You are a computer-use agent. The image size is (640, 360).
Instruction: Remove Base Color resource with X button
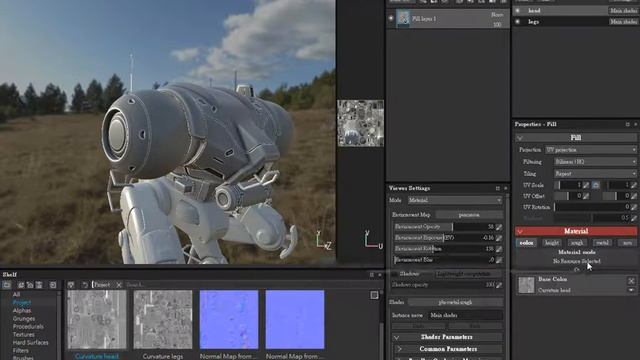point(631,281)
